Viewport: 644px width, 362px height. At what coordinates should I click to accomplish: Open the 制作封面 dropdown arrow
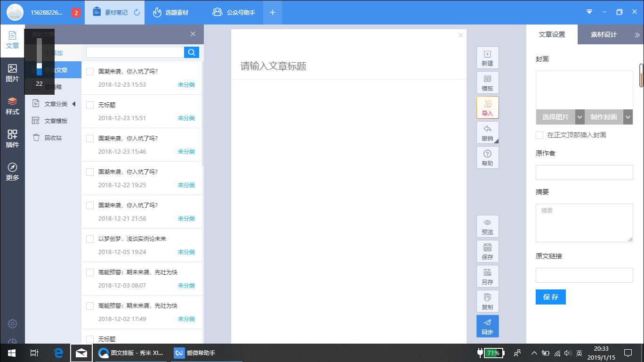tap(628, 117)
